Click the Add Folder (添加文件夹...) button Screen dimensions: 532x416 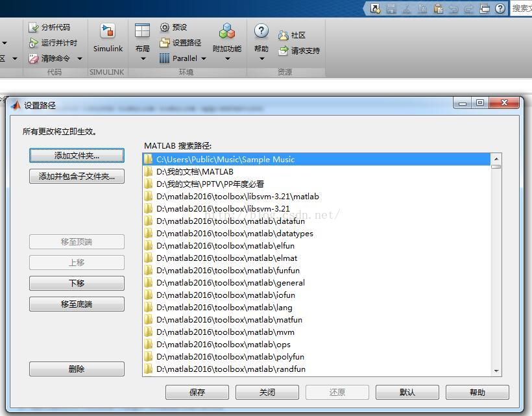pos(77,155)
